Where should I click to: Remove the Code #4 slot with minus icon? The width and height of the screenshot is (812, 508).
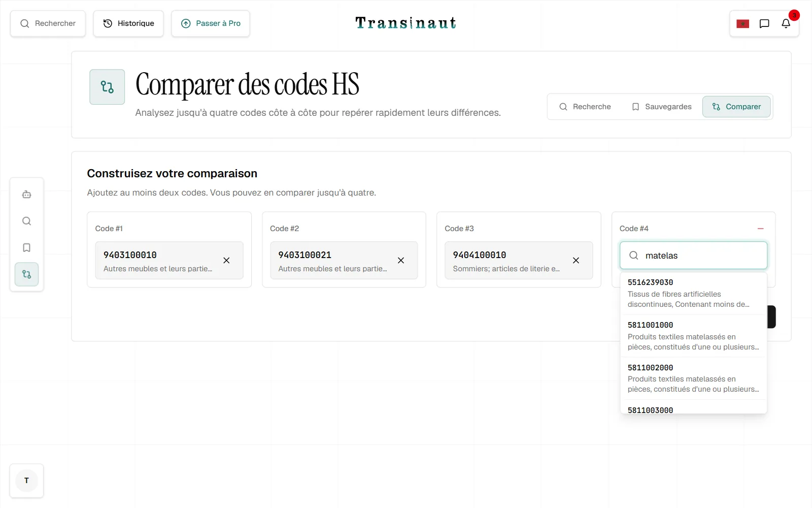tap(760, 229)
